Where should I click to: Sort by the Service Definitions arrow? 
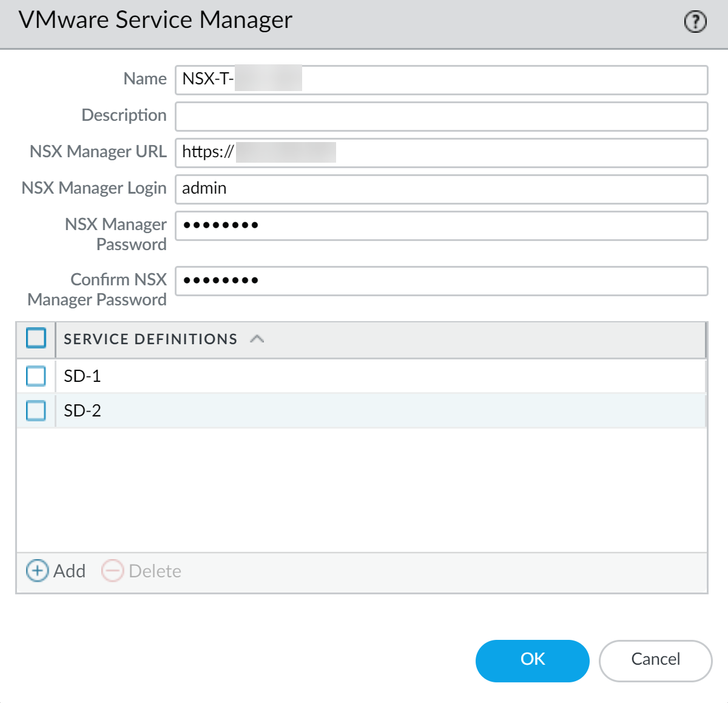click(257, 339)
